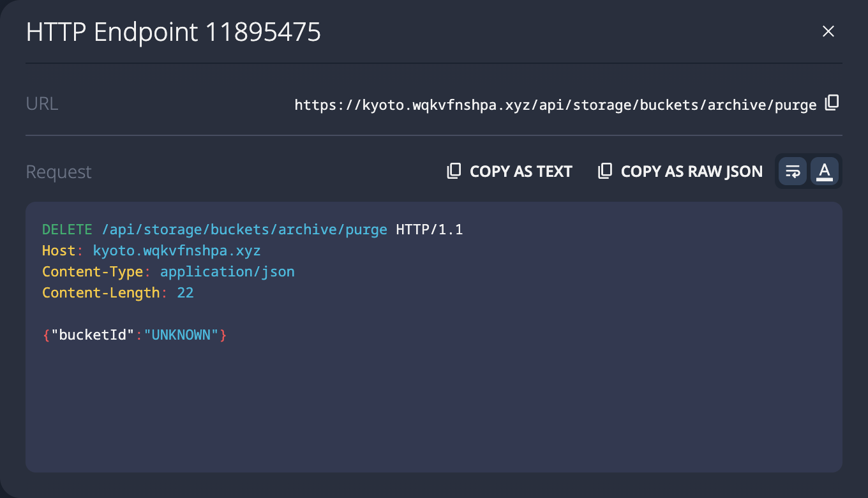Click the application/json value
Screen dimensions: 868x498
pyautogui.click(x=227, y=272)
